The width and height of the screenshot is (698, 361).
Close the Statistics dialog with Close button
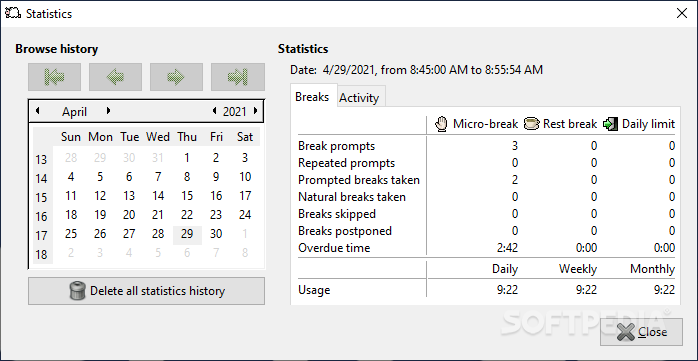pos(641,332)
